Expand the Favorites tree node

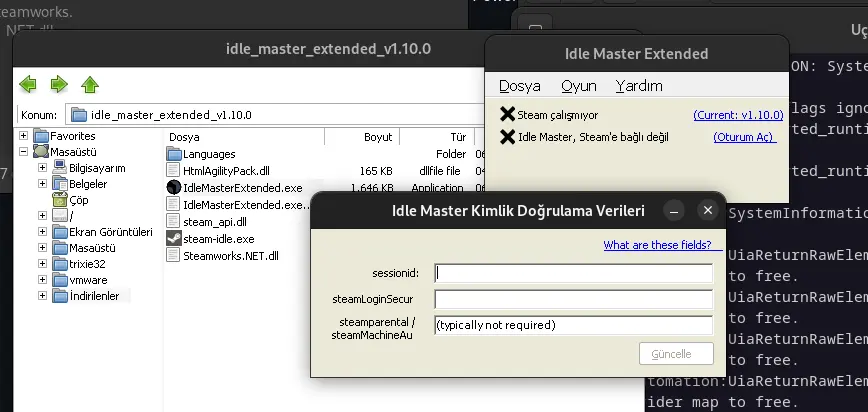click(23, 136)
